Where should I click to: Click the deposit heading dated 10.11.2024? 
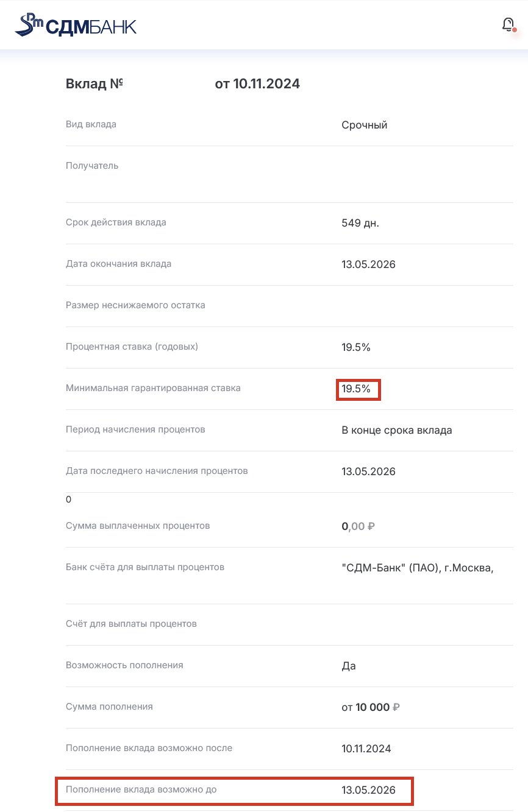pyautogui.click(x=182, y=84)
